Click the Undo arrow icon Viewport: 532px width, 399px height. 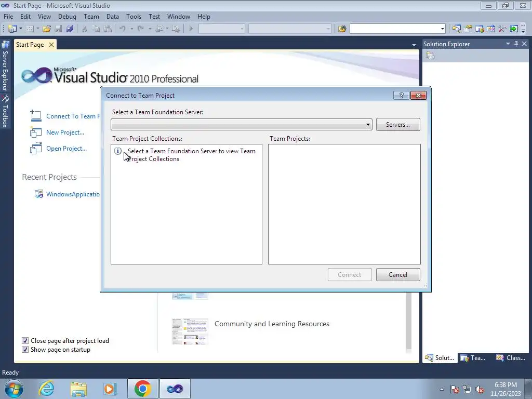[123, 29]
